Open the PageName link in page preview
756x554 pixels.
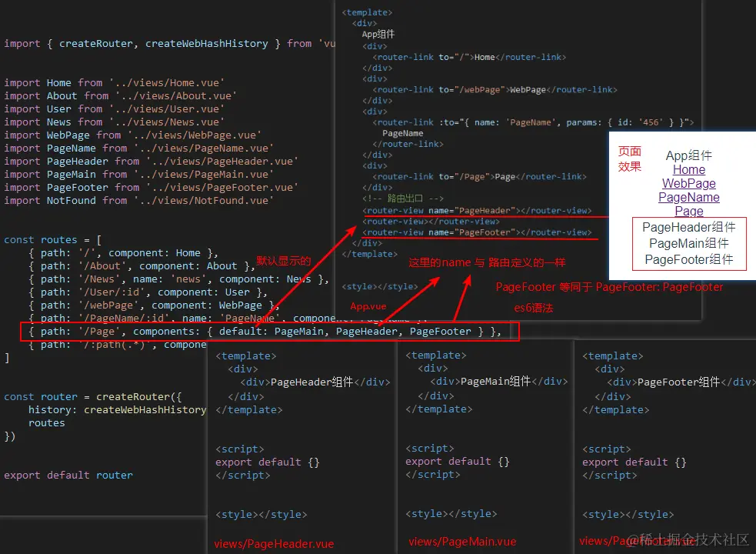689,198
